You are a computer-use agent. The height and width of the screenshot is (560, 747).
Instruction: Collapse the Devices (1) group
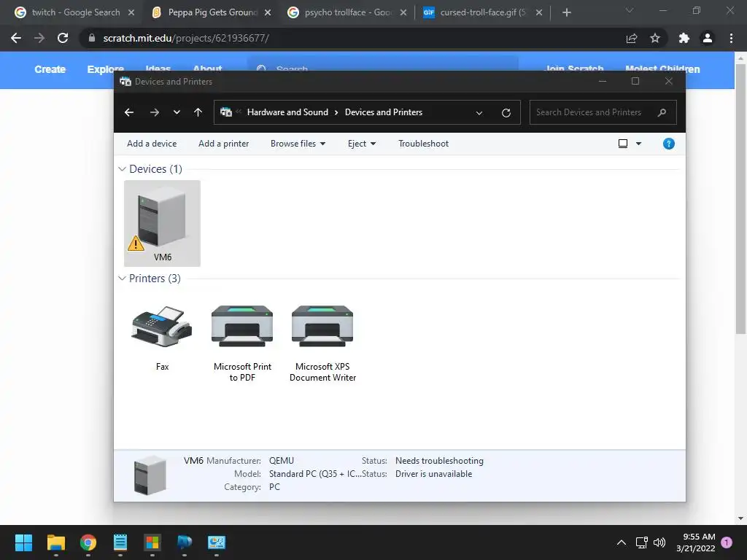point(122,169)
